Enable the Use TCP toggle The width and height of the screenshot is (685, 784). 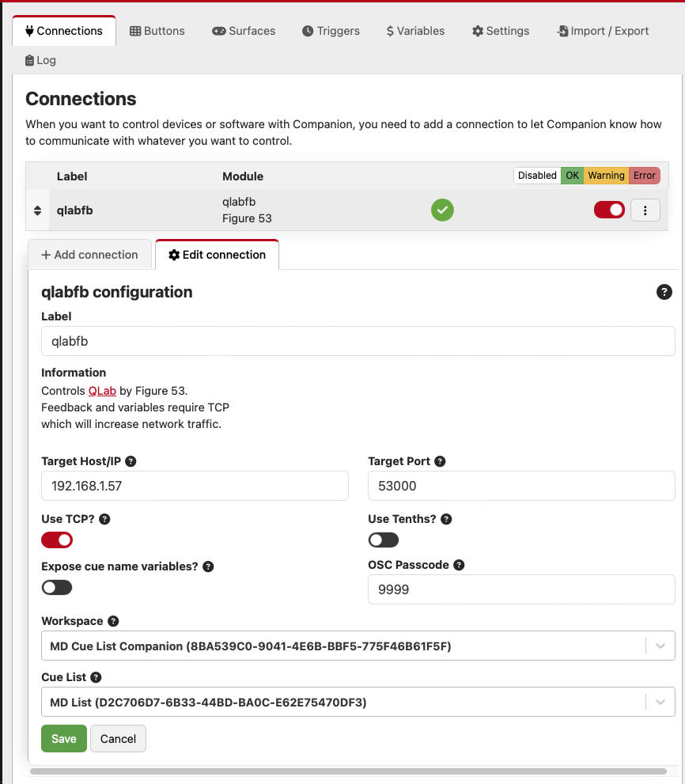click(x=56, y=540)
